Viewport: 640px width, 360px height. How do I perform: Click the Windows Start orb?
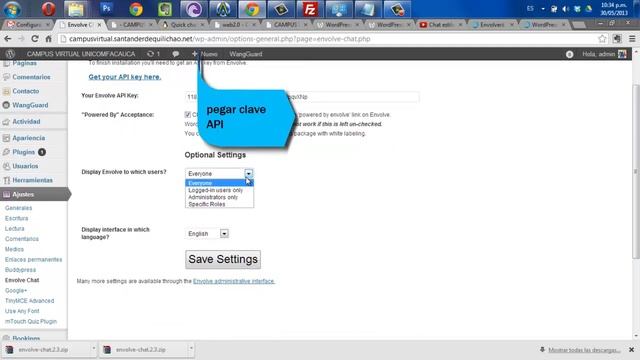(12, 9)
